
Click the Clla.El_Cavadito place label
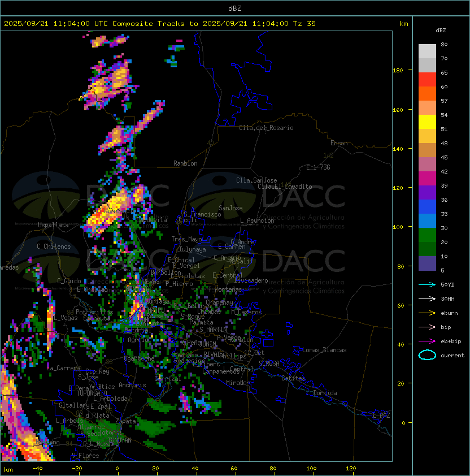point(285,187)
